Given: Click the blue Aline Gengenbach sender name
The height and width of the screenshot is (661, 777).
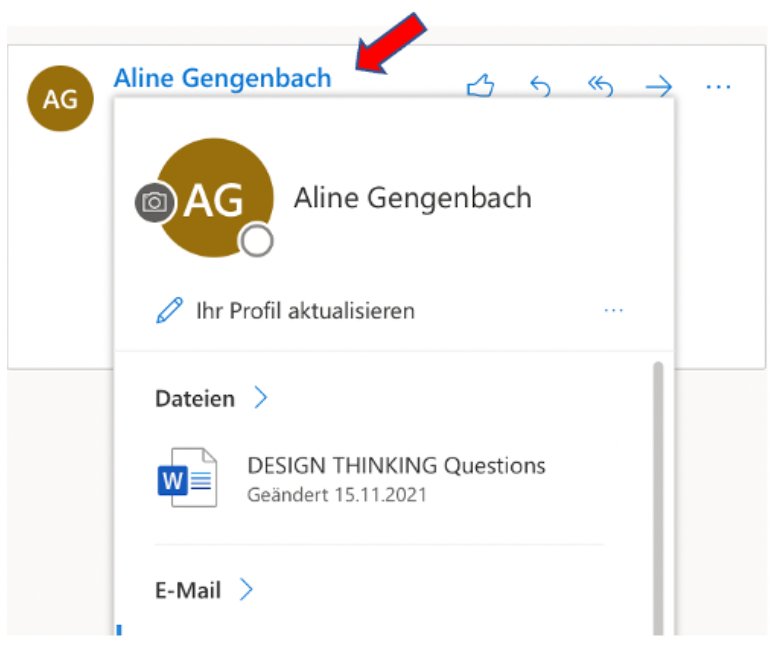Looking at the screenshot, I should click(x=222, y=78).
